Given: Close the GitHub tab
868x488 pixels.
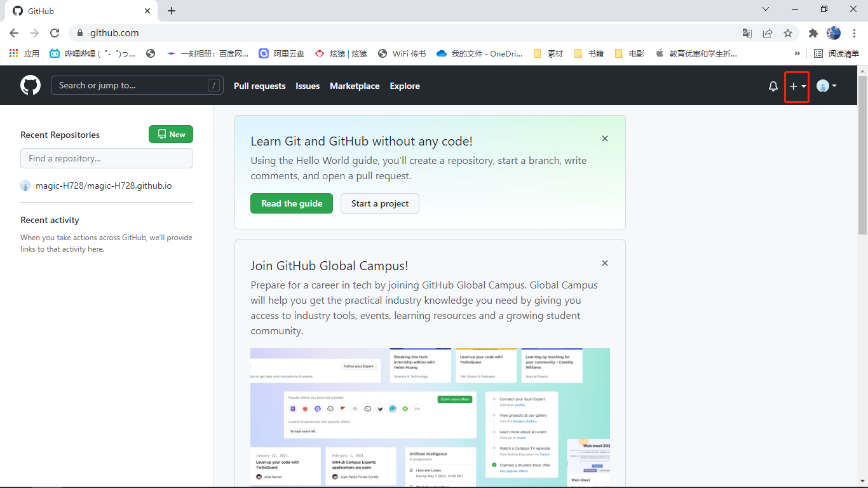Looking at the screenshot, I should 147,11.
